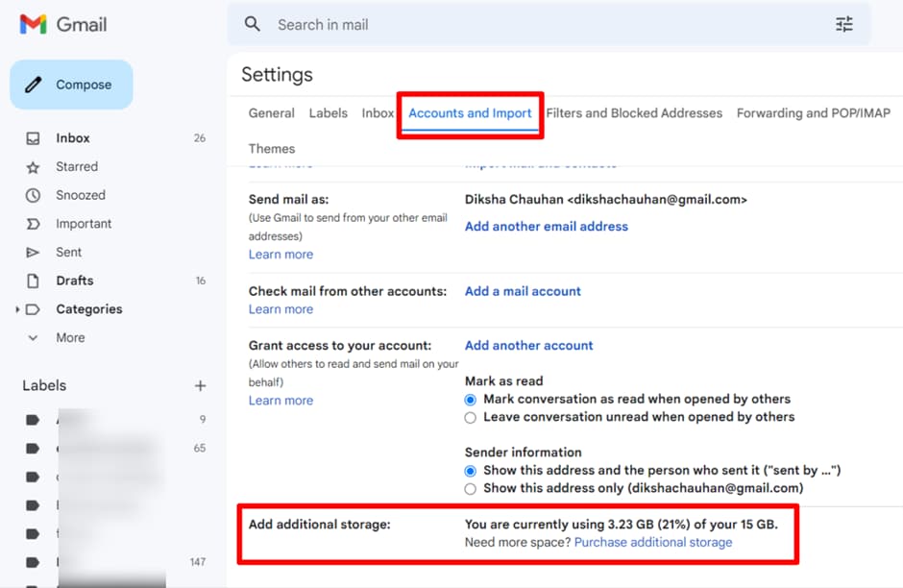Select Show address and sender radio
903x588 pixels.
pyautogui.click(x=471, y=471)
